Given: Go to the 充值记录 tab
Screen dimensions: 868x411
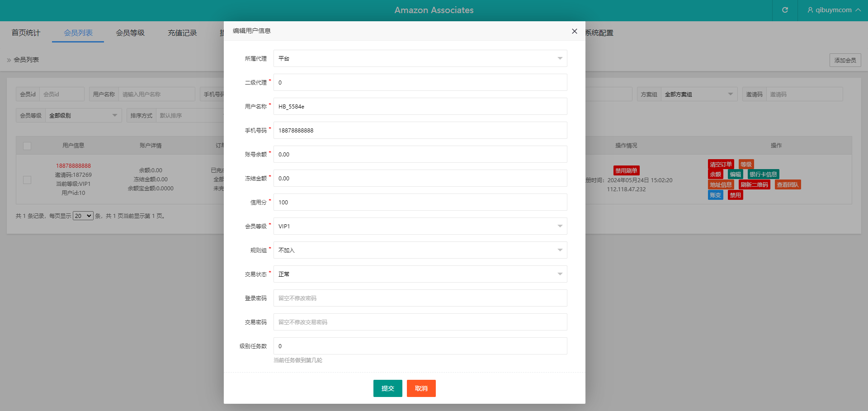Looking at the screenshot, I should click(182, 33).
